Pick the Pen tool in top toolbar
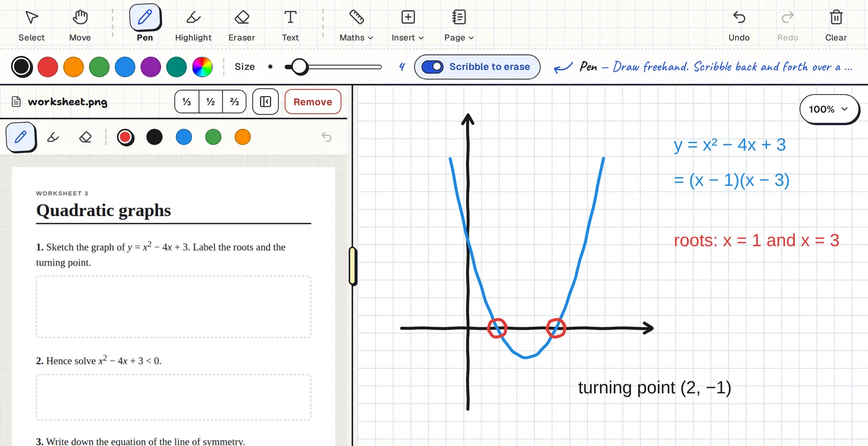 (145, 24)
